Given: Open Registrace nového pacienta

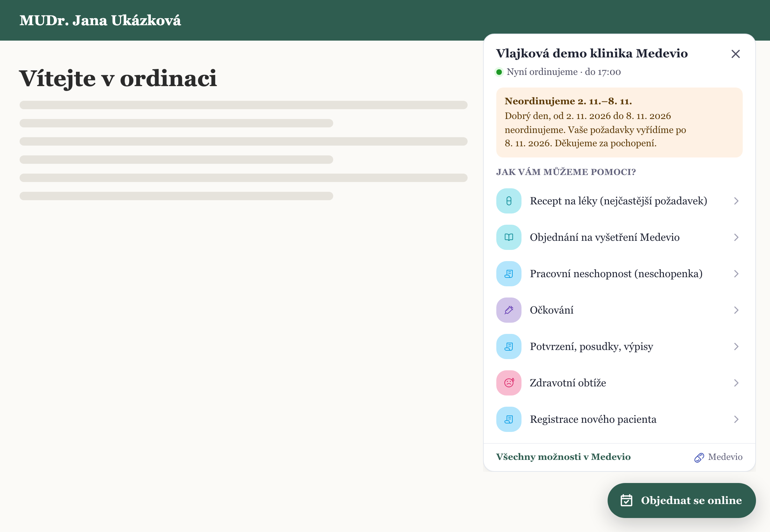Looking at the screenshot, I should (619, 419).
